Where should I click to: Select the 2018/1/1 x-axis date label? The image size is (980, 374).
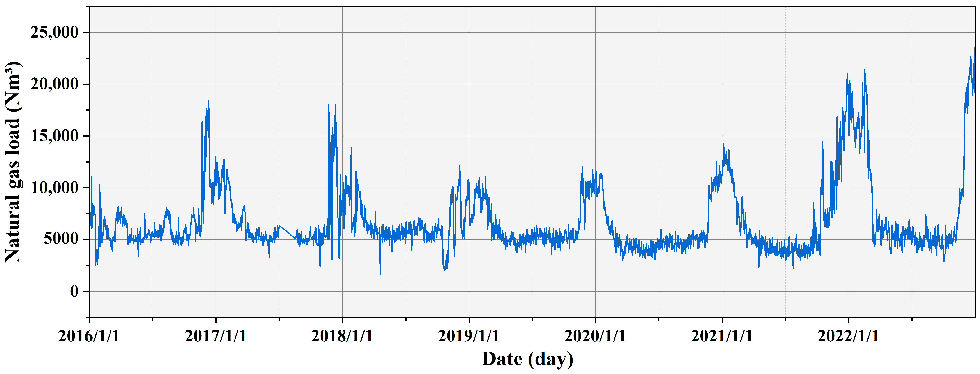pos(342,336)
